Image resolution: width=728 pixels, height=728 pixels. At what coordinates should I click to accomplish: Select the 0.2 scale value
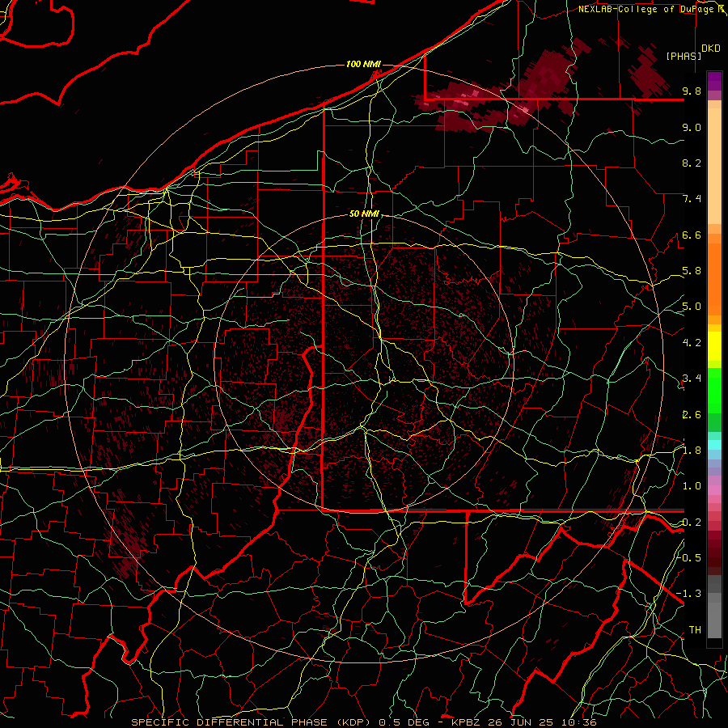(x=692, y=522)
